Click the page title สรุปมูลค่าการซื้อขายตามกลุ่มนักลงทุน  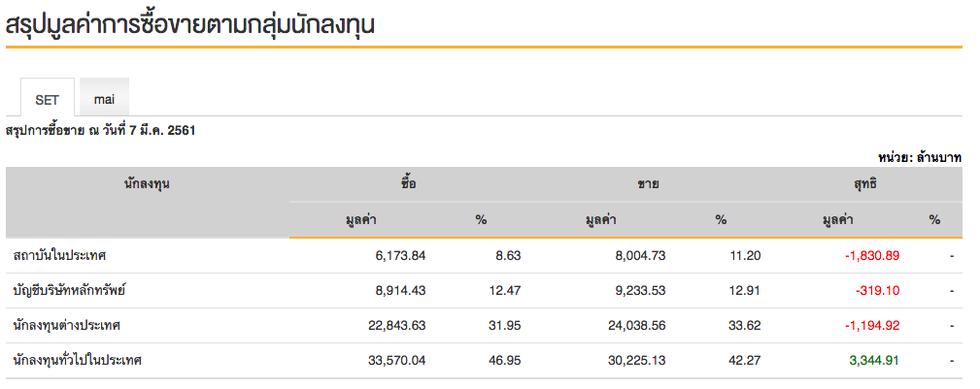click(x=190, y=26)
